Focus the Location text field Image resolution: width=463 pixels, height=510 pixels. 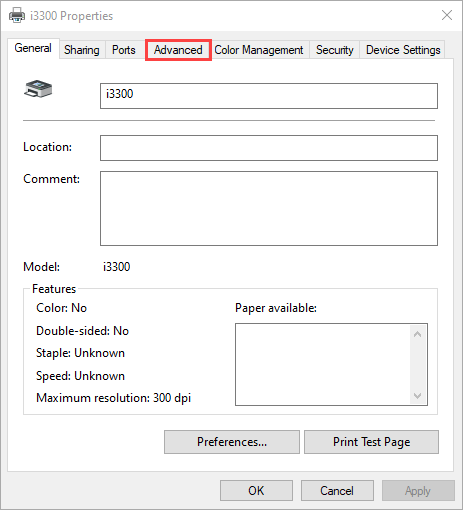point(269,148)
